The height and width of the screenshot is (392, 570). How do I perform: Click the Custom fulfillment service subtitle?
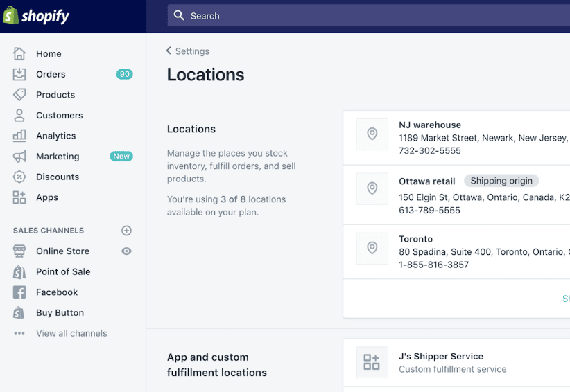coord(453,369)
